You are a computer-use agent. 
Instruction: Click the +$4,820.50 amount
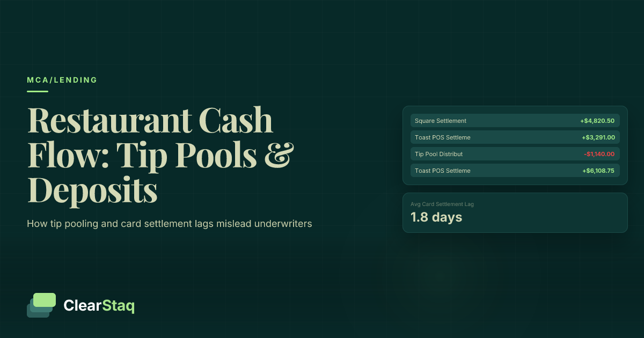click(597, 121)
